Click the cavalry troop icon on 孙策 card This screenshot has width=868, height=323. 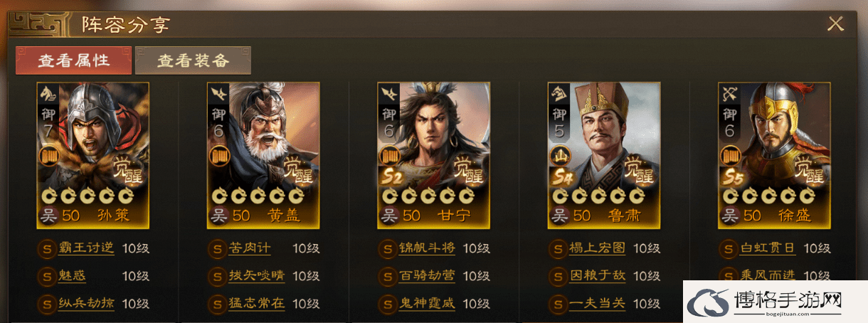pyautogui.click(x=48, y=92)
